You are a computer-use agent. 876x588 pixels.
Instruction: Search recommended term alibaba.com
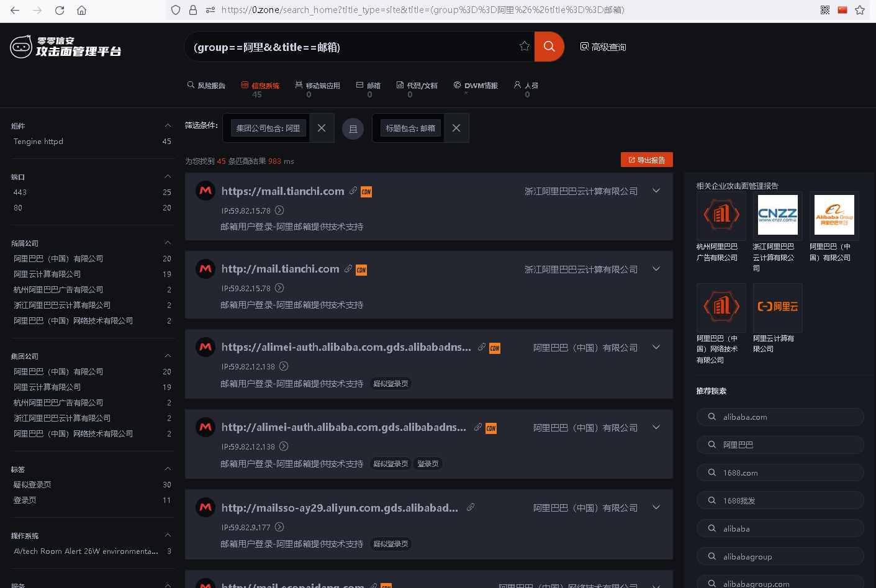click(780, 417)
